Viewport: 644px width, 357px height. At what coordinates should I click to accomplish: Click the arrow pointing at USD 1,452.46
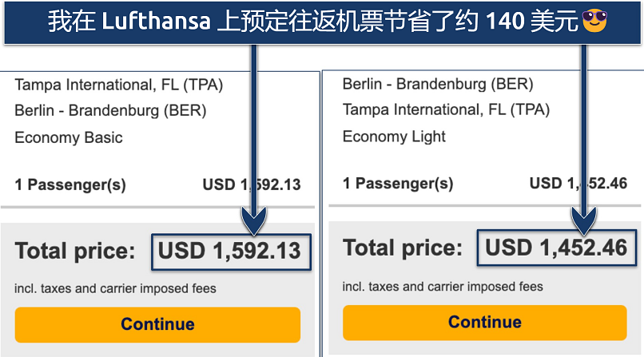[x=584, y=144]
